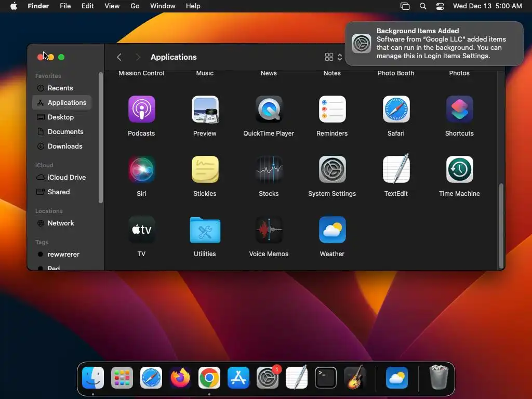
Task: Select the Voice Memos app icon
Action: coord(269,230)
